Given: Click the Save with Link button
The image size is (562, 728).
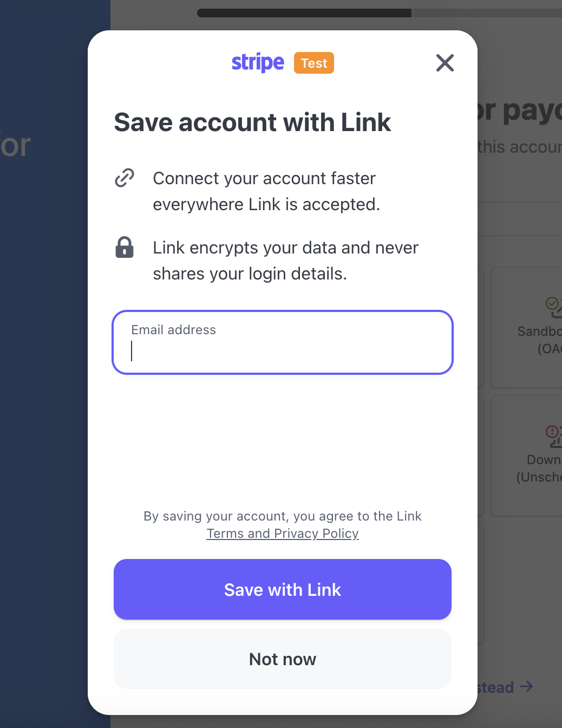Looking at the screenshot, I should click(x=283, y=589).
